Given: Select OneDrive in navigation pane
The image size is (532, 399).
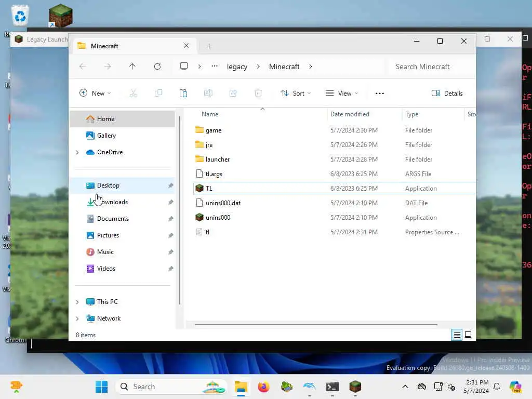Looking at the screenshot, I should 123,152.
